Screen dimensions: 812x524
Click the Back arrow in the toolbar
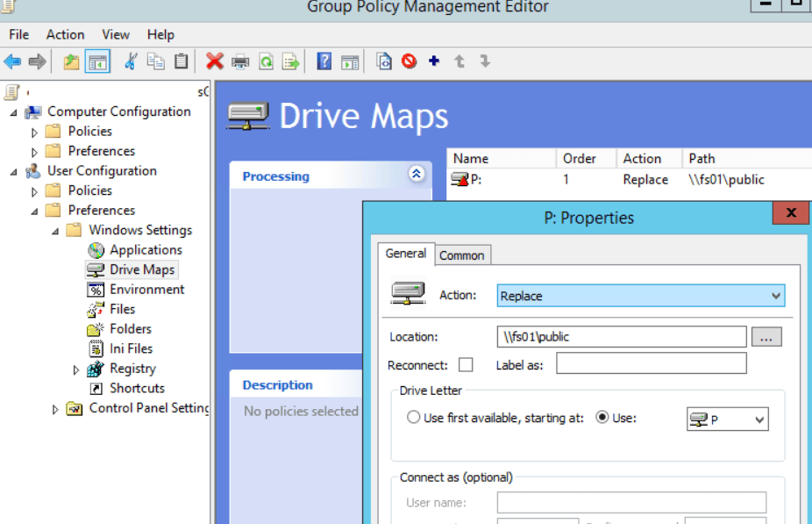point(12,61)
